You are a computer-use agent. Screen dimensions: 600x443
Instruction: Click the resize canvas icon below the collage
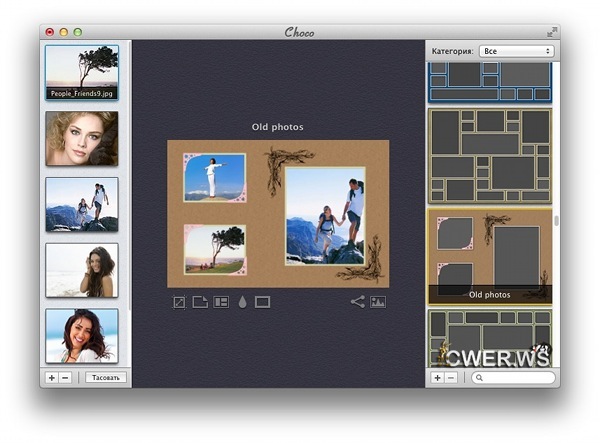click(179, 302)
